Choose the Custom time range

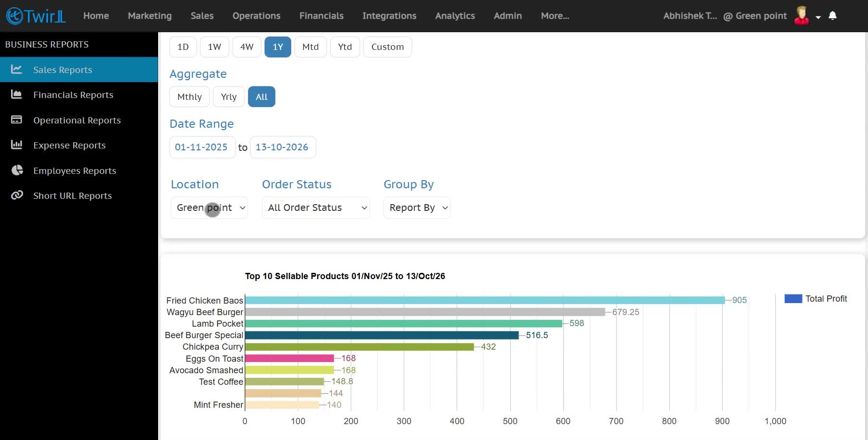tap(387, 47)
